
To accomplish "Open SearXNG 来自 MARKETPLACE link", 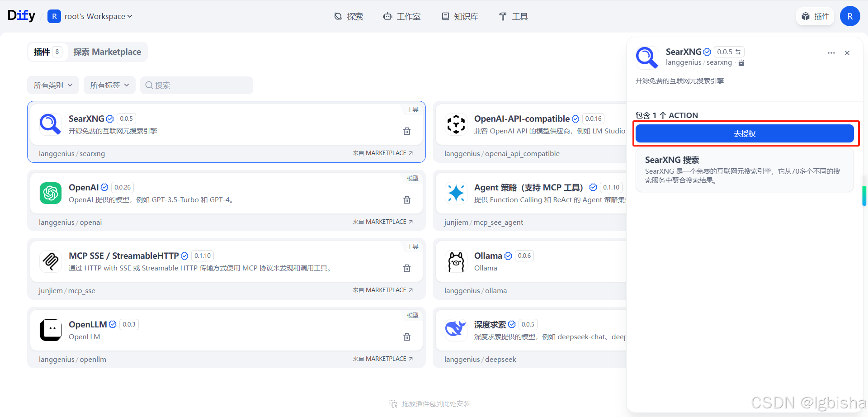I will [383, 153].
